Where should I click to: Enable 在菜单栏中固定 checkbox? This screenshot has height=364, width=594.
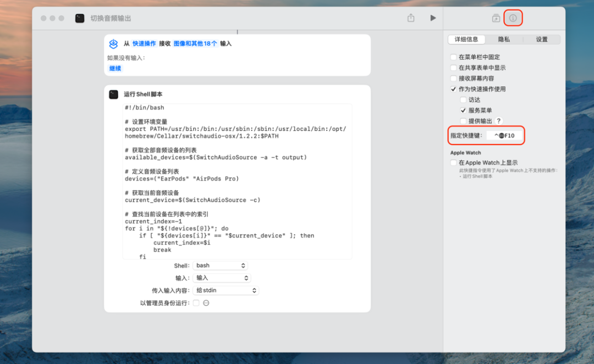453,57
